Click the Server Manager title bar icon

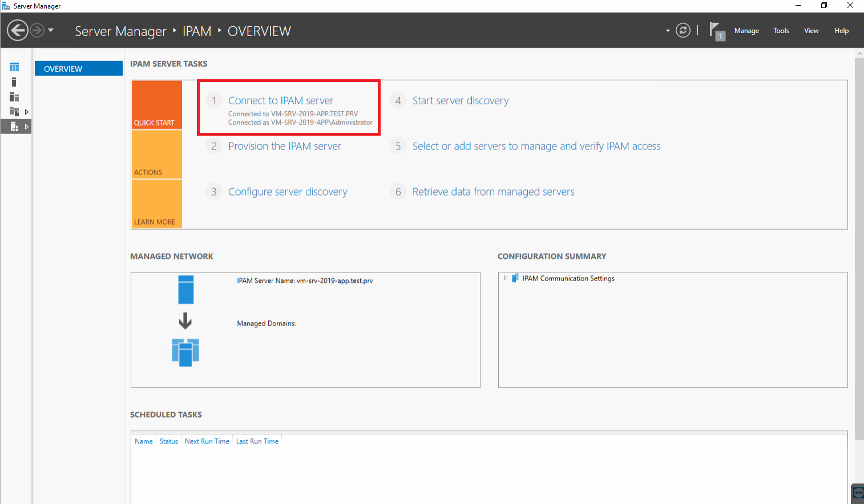6,6
